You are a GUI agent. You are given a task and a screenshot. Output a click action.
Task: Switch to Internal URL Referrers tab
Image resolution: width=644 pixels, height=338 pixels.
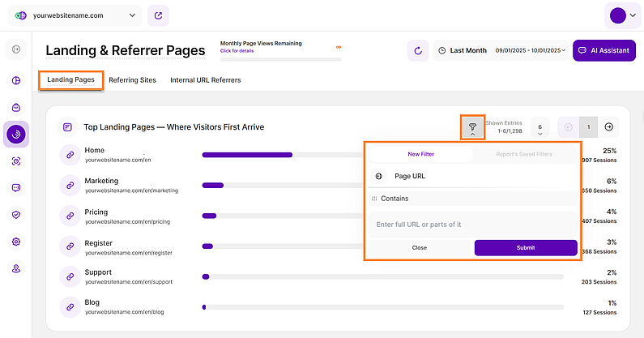pos(205,80)
